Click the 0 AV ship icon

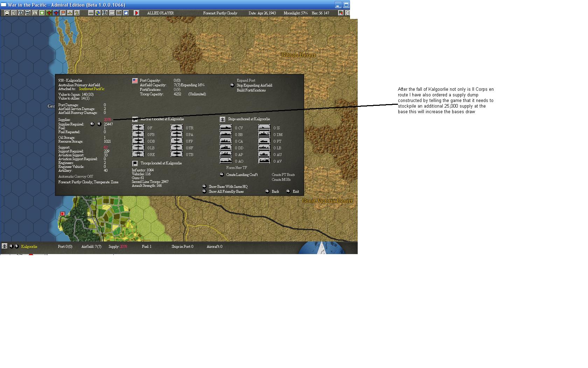[x=264, y=161]
